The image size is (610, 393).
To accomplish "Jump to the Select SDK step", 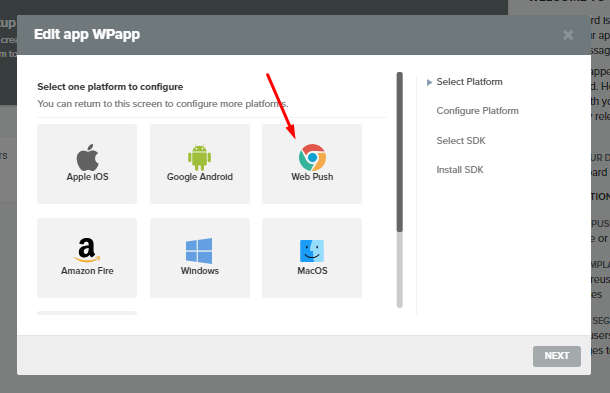I will point(461,140).
